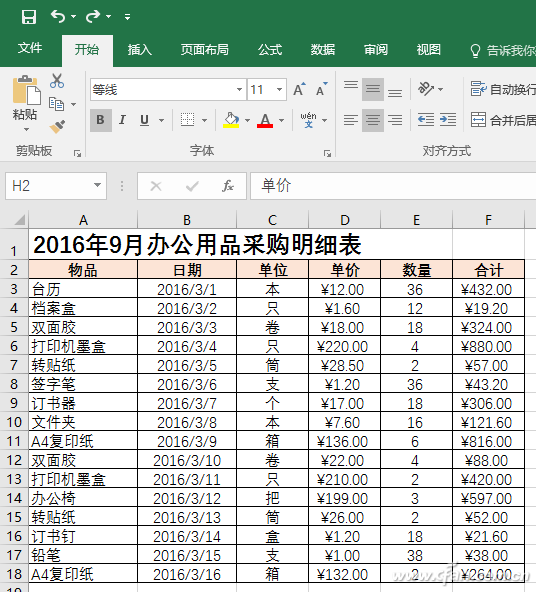Click the Cut scissors icon
Image resolution: width=536 pixels, height=592 pixels.
pyautogui.click(x=57, y=81)
